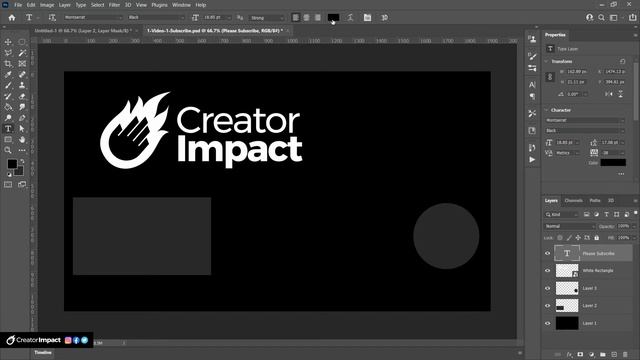Select the Clone Stamp tool
The width and height of the screenshot is (640, 360).
pyautogui.click(x=22, y=85)
